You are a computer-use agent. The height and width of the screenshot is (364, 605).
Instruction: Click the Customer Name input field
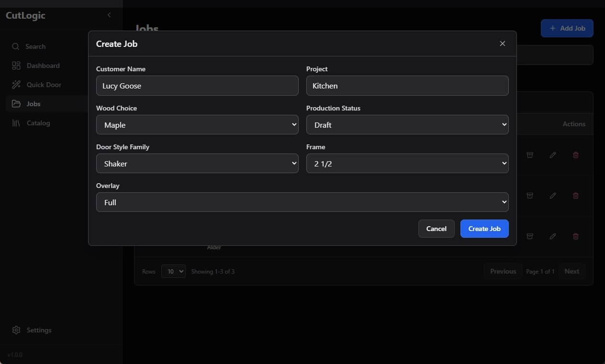[197, 86]
